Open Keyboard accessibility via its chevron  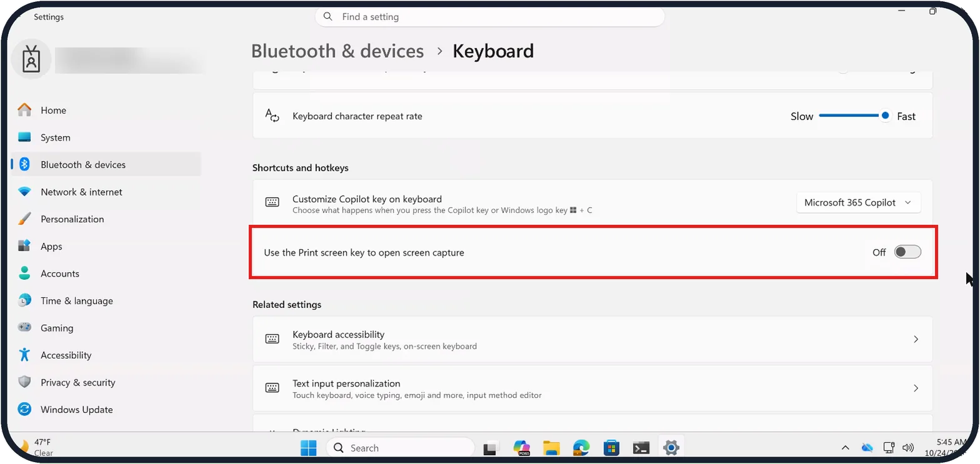coord(916,339)
